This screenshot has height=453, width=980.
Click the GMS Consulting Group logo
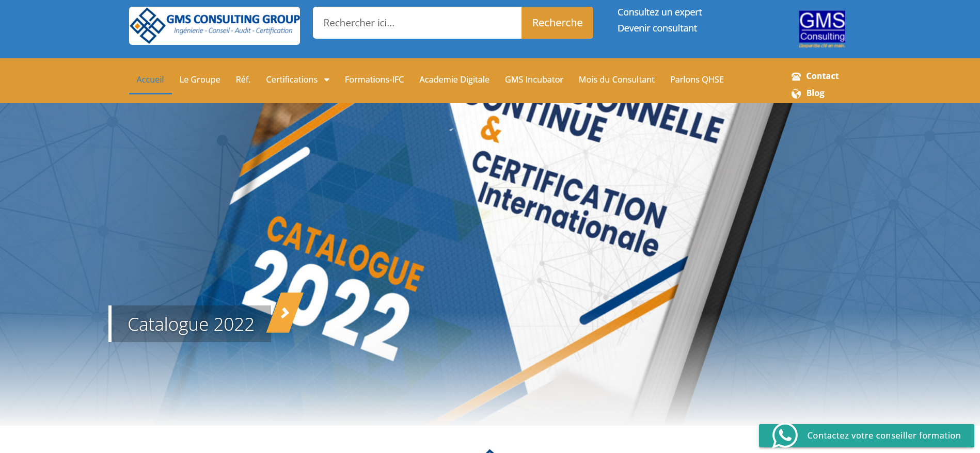click(x=214, y=26)
